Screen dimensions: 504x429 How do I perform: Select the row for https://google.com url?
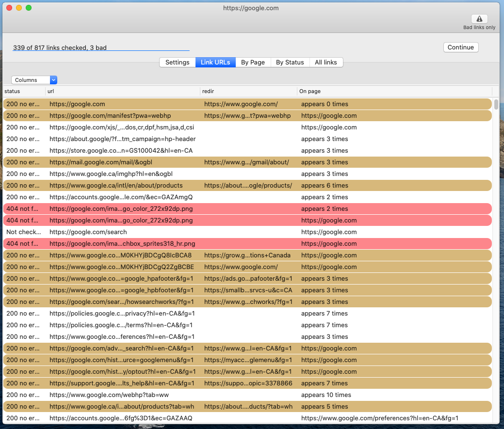247,104
